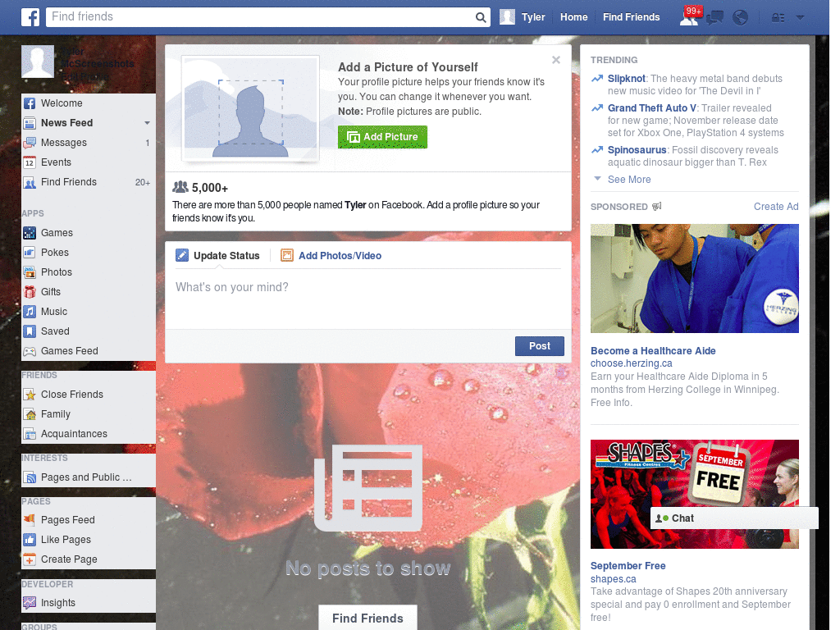Open the Grand Theft Auto V trending topic

651,108
